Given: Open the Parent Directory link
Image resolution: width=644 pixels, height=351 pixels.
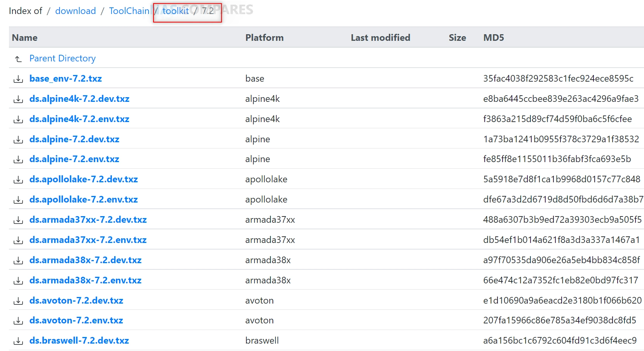Looking at the screenshot, I should pos(63,58).
